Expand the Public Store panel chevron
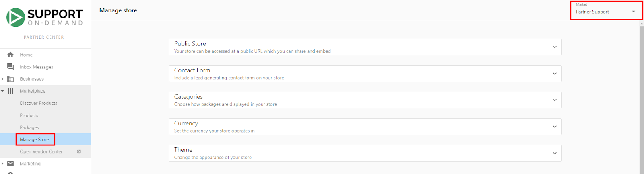The image size is (644, 174). click(555, 47)
